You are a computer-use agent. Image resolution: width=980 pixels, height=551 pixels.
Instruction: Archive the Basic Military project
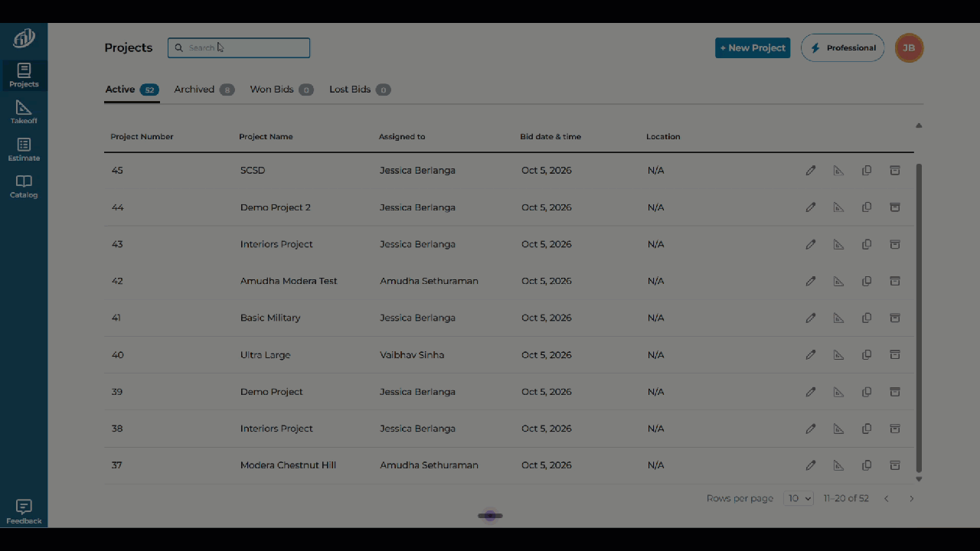(x=895, y=318)
